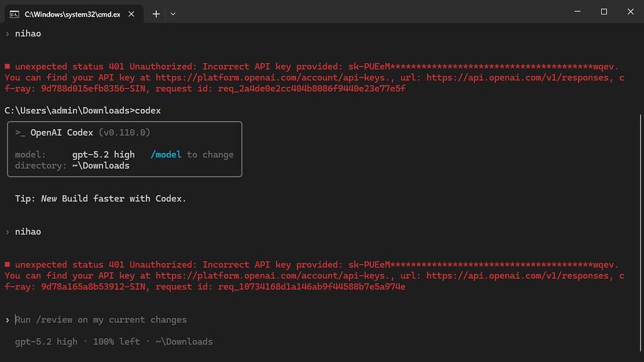644x362 pixels.
Task: Click the first 'nihao' prompt at top
Action: pos(28,34)
